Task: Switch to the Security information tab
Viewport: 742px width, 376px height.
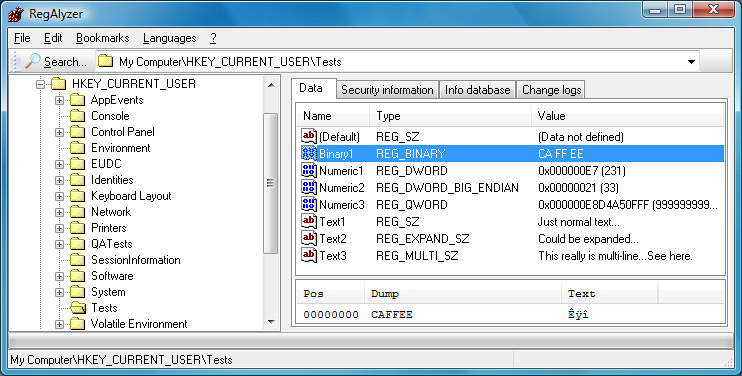Action: pos(387,90)
